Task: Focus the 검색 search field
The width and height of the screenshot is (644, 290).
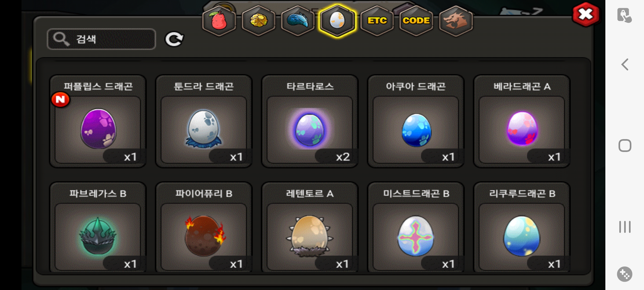Action: (x=101, y=39)
